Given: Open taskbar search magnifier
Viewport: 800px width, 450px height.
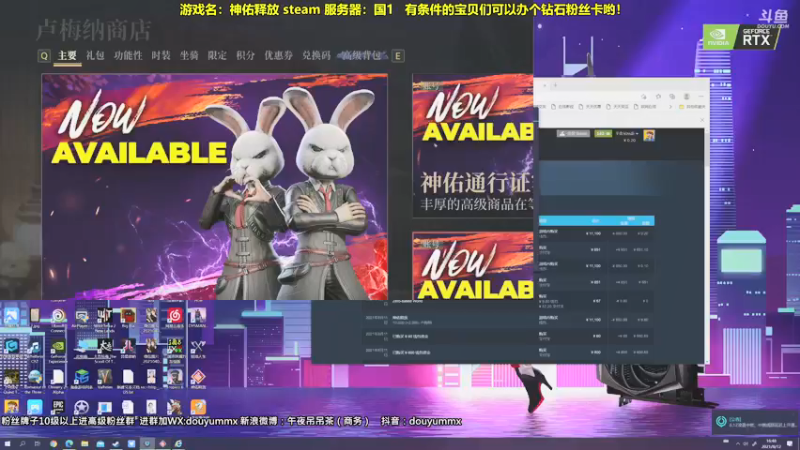Looking at the screenshot, I should tap(22, 444).
